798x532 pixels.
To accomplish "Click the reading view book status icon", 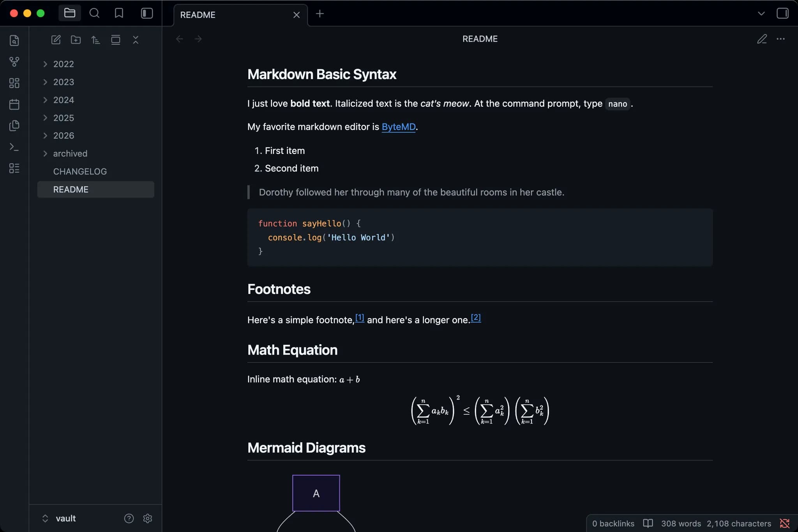I will [648, 523].
